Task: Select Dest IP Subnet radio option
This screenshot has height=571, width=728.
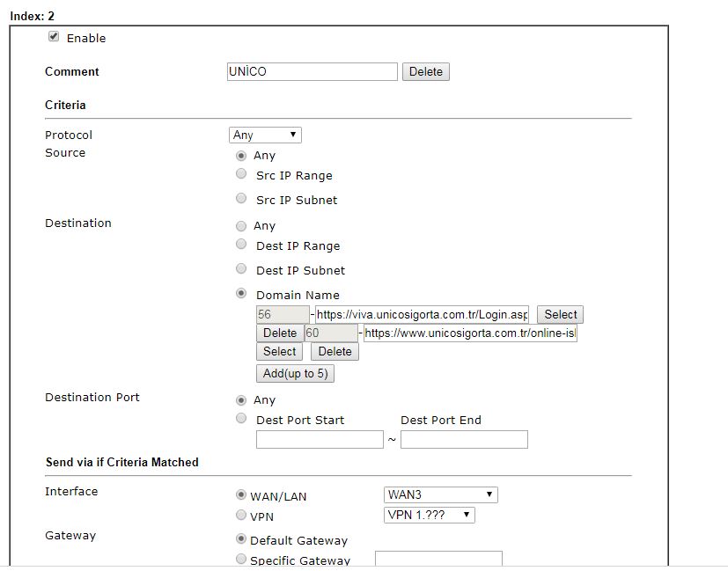Action: click(x=241, y=269)
